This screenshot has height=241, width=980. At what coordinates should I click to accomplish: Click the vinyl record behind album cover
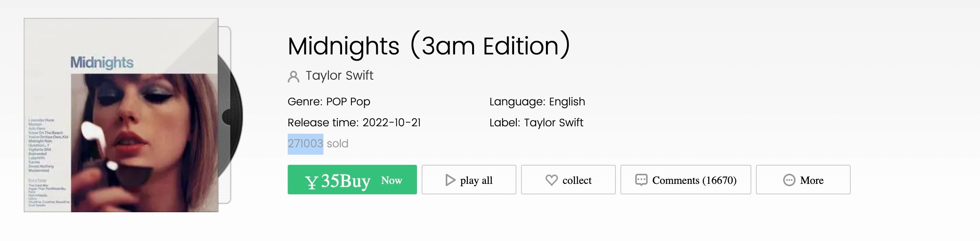[x=231, y=117]
